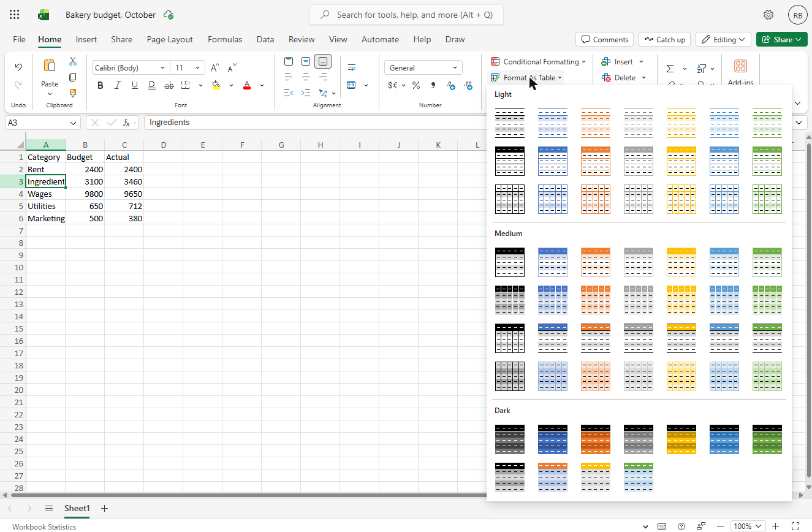Open the Formulas ribbon tab
Image resolution: width=812 pixels, height=532 pixels.
point(225,39)
